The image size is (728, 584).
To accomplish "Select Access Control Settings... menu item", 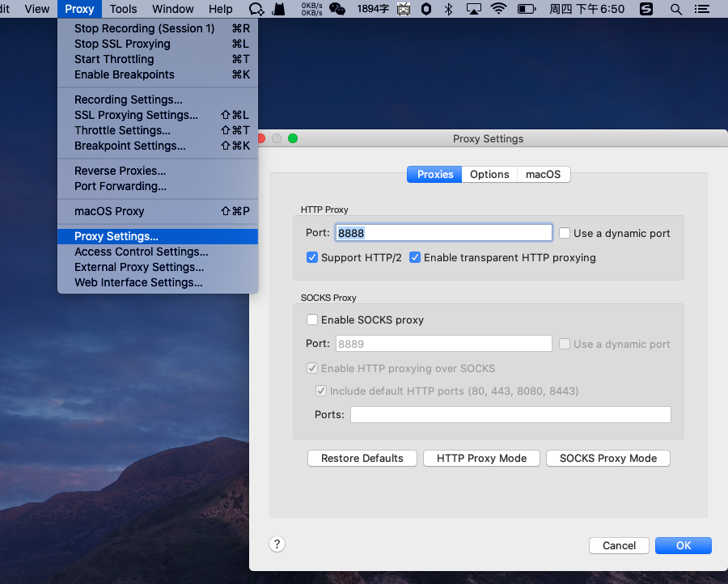I will pyautogui.click(x=141, y=252).
